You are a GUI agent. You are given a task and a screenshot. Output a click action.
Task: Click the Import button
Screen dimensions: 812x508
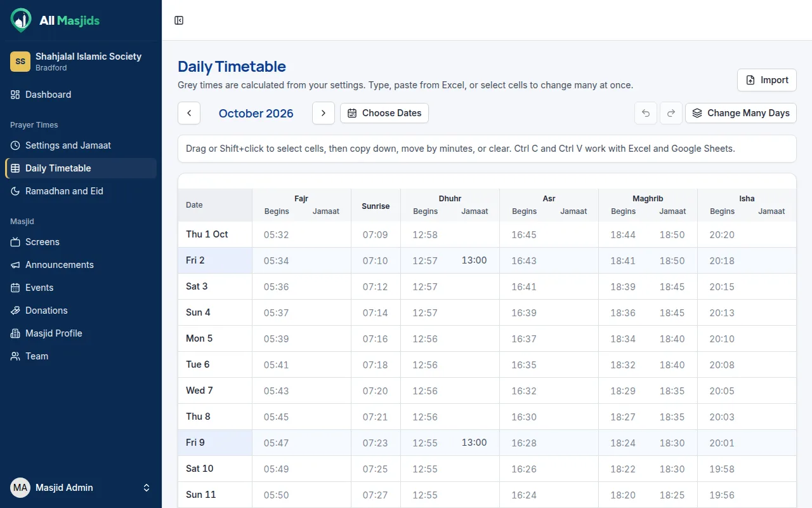[x=766, y=80]
